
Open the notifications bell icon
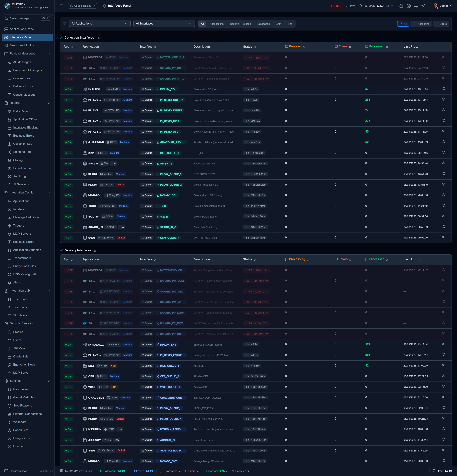(416, 6)
